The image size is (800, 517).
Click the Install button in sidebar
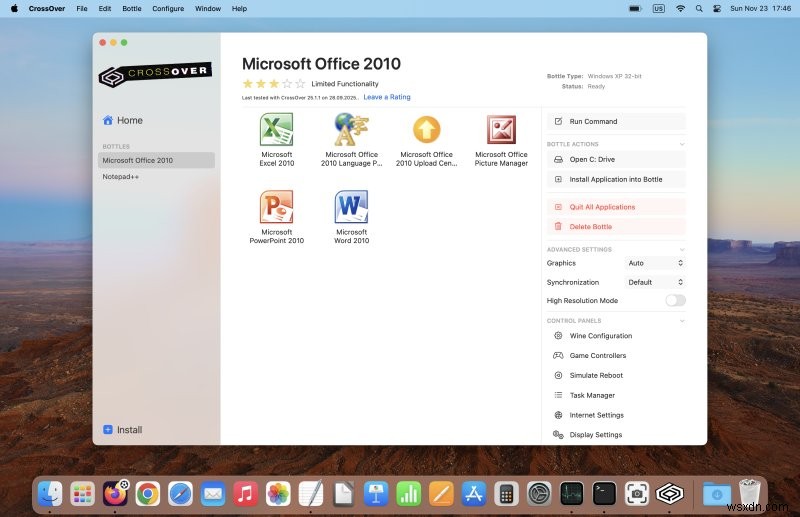point(122,430)
